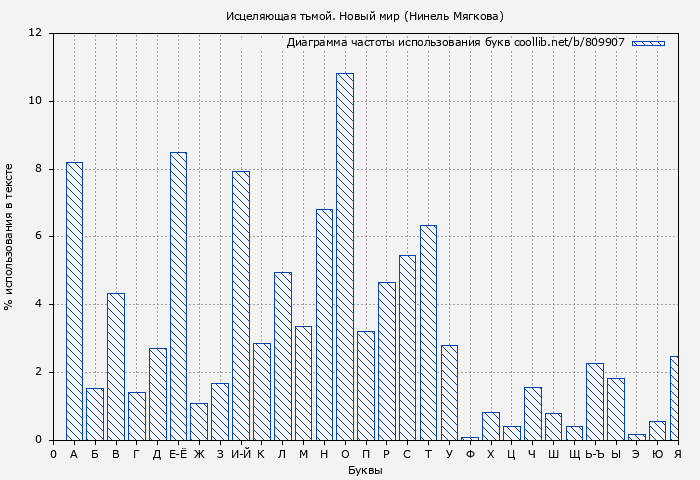The image size is (700, 480).
Task: Click the x-axis label 'Буквы'
Action: pyautogui.click(x=365, y=470)
